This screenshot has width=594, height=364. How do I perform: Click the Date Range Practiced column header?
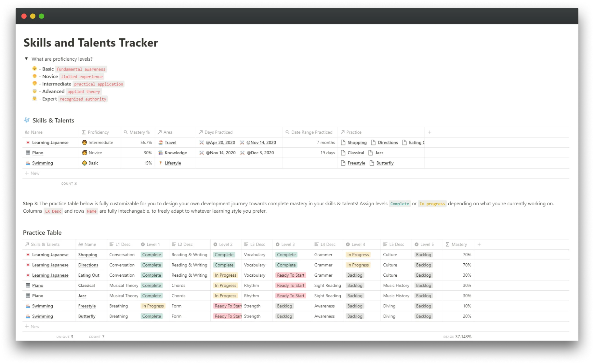pyautogui.click(x=310, y=132)
